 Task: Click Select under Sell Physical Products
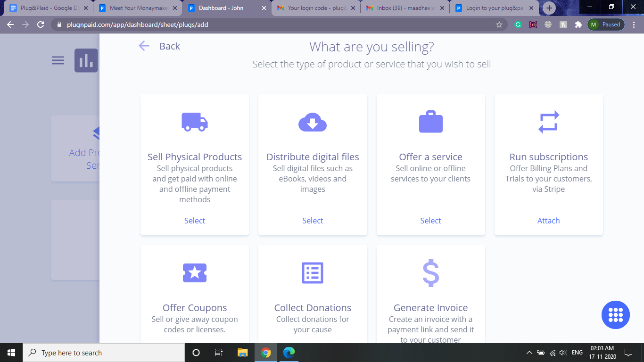pos(195,221)
